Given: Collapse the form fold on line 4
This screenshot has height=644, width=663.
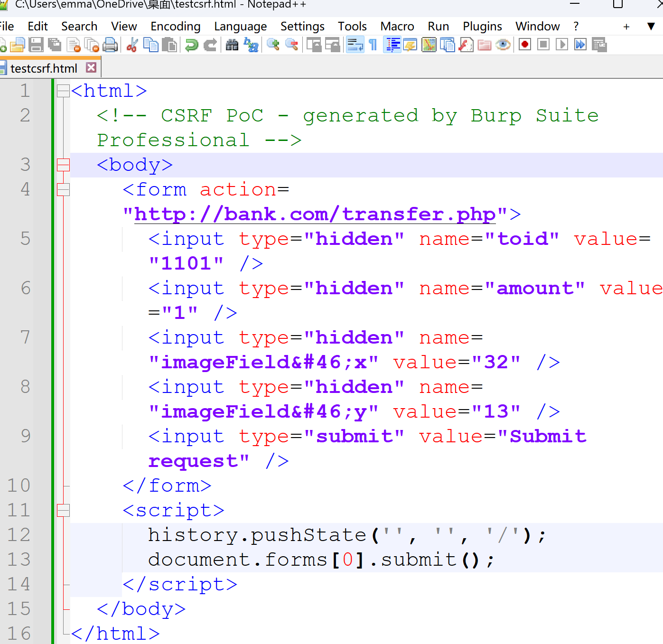Looking at the screenshot, I should [63, 189].
